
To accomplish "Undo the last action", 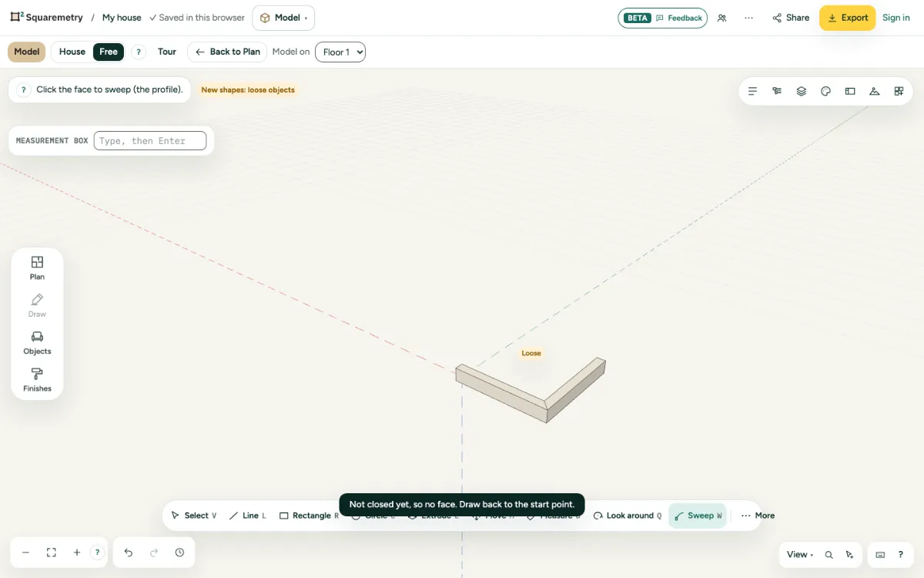I will point(129,553).
